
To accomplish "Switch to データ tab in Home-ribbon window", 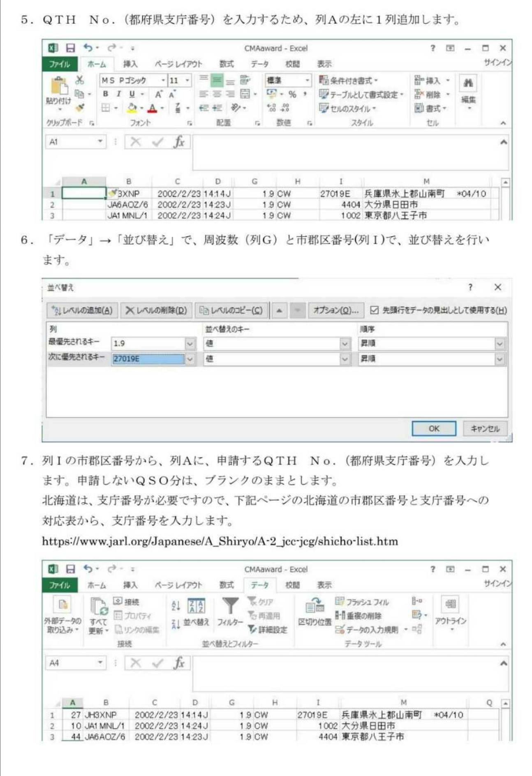I will [260, 64].
